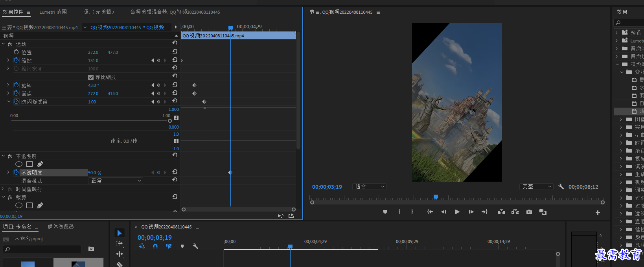This screenshot has width=644, height=267.
Task: Collapse the 不透明度 effect group
Action: [x=4, y=156]
